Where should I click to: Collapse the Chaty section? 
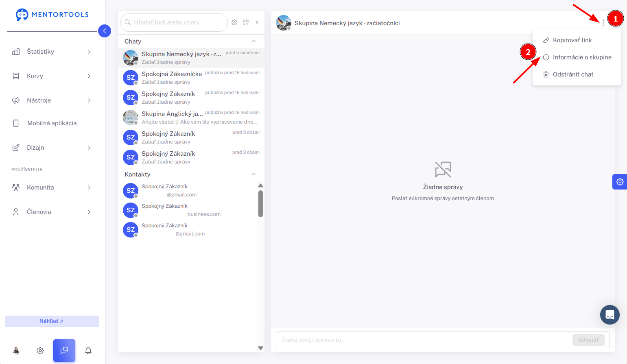pyautogui.click(x=254, y=41)
